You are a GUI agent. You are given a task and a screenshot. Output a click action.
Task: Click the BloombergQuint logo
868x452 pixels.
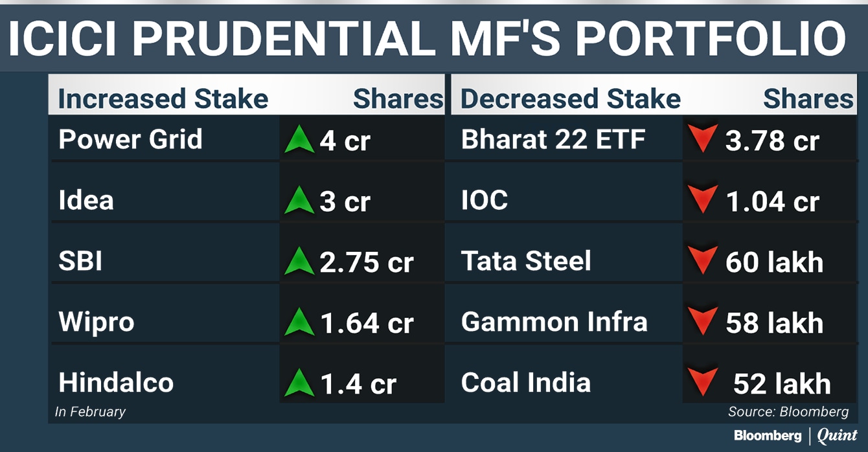pyautogui.click(x=795, y=436)
